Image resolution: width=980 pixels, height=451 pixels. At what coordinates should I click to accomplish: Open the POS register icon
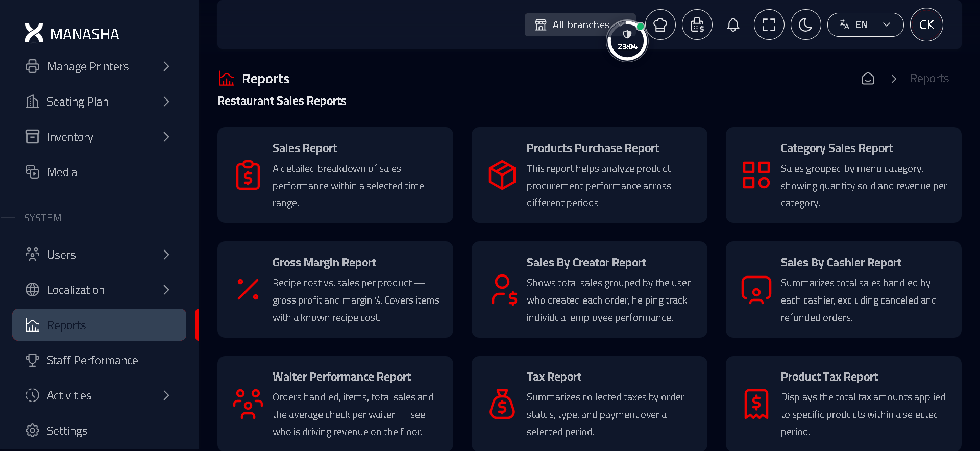[697, 24]
